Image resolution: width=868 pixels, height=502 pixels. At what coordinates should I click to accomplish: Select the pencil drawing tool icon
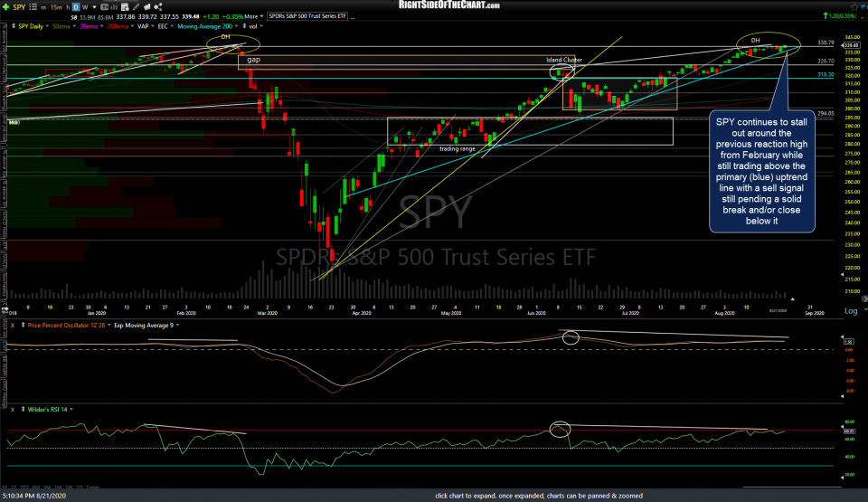coord(137,7)
